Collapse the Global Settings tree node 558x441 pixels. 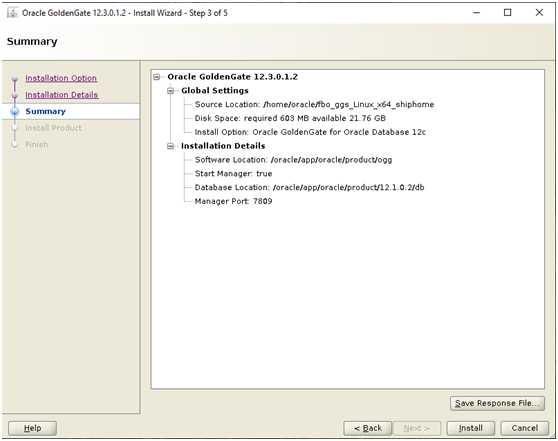(171, 91)
